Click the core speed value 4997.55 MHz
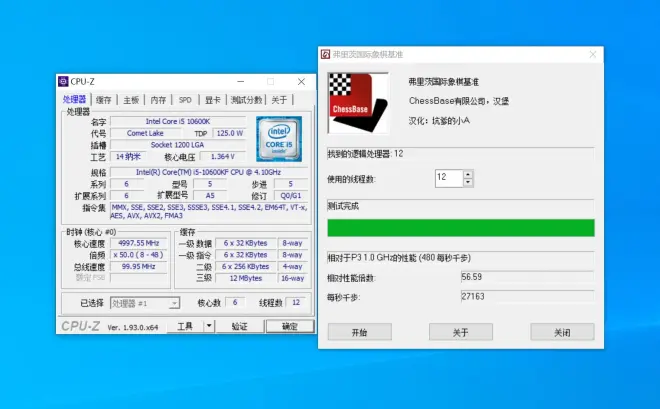 pyautogui.click(x=139, y=243)
